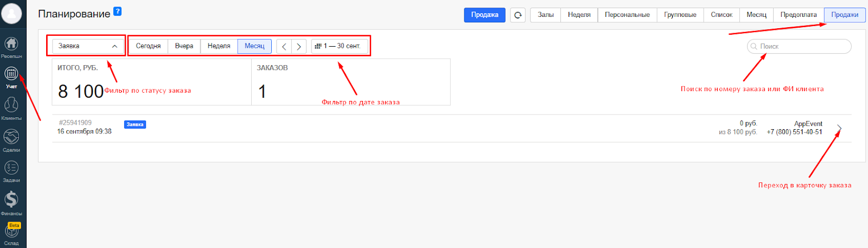The height and width of the screenshot is (248, 868).
Task: Open Склад beta section
Action: [11, 232]
